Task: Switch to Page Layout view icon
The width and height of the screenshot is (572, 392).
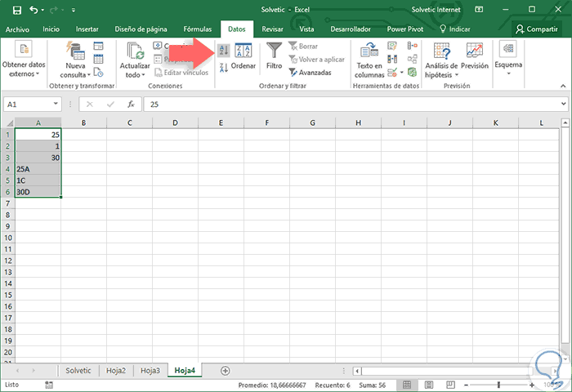Action: coord(429,385)
